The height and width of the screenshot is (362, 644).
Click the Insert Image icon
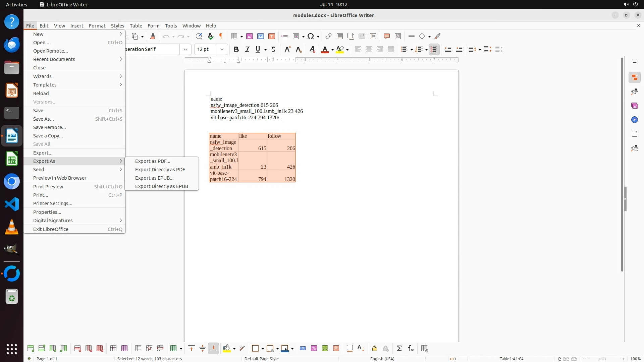250,36
